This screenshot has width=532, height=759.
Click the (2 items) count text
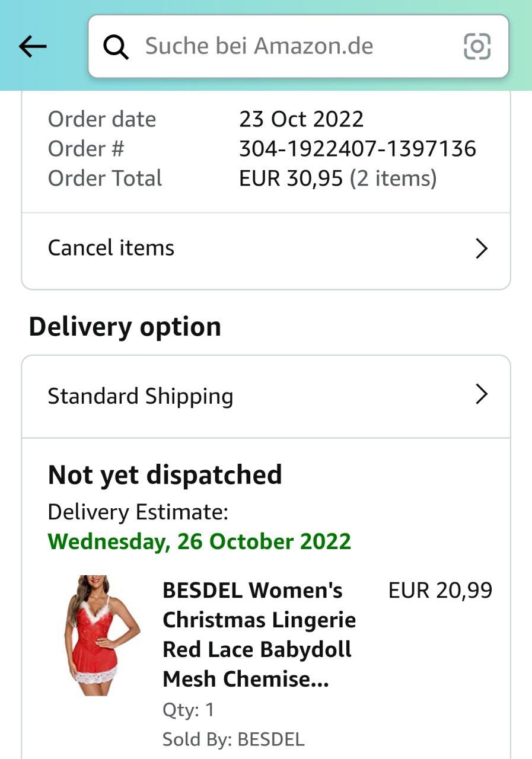(x=393, y=178)
